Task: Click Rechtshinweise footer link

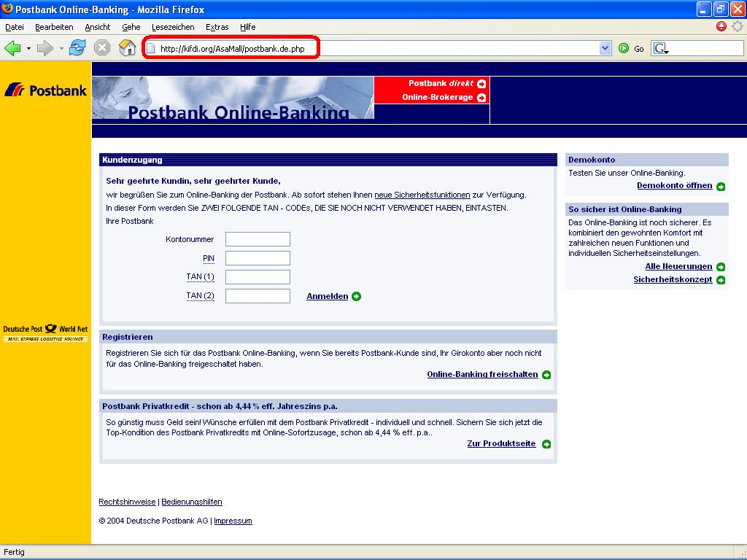Action: click(127, 502)
